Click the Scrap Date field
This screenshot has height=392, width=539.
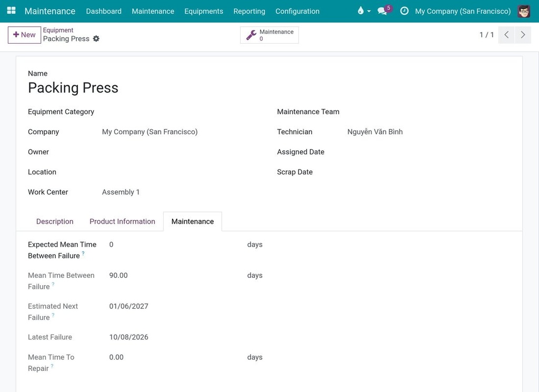tap(428, 172)
